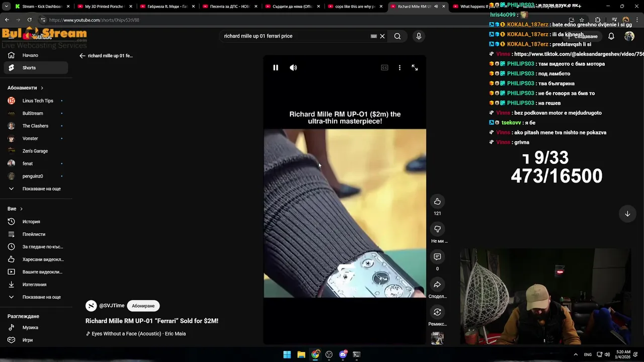Open the terminal app in the taskbar

[357, 354]
